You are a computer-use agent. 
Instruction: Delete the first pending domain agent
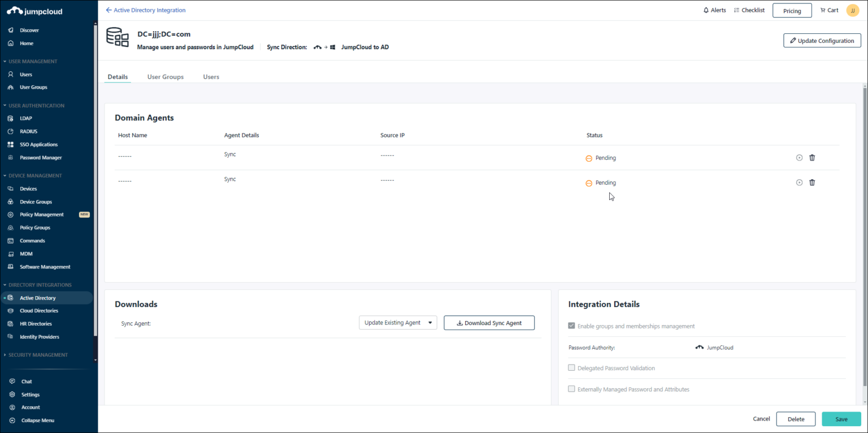(812, 158)
